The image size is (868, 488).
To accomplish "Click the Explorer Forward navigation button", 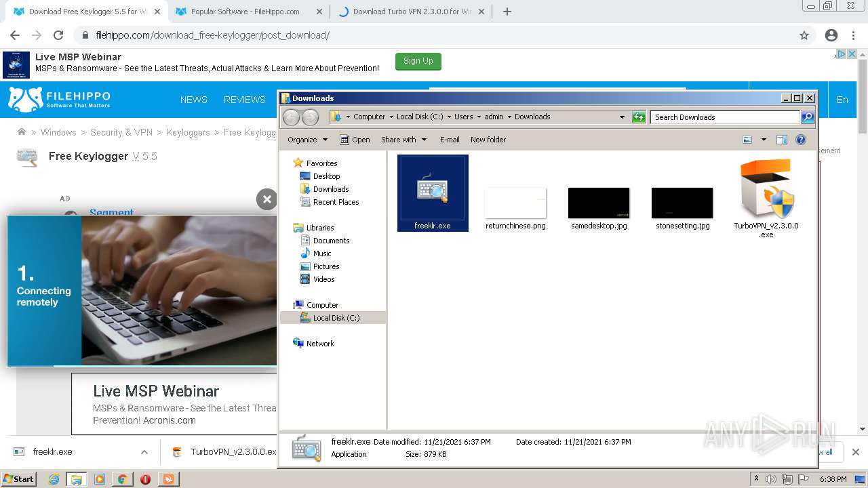I will pyautogui.click(x=310, y=117).
